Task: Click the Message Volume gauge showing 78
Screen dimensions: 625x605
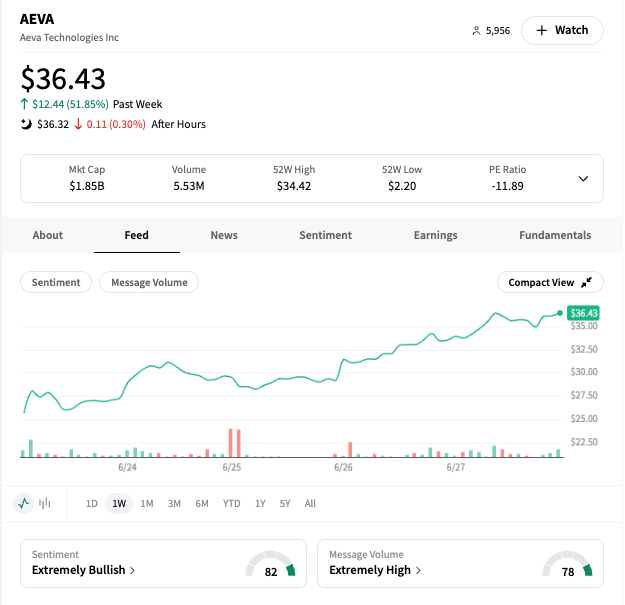Action: coord(568,568)
